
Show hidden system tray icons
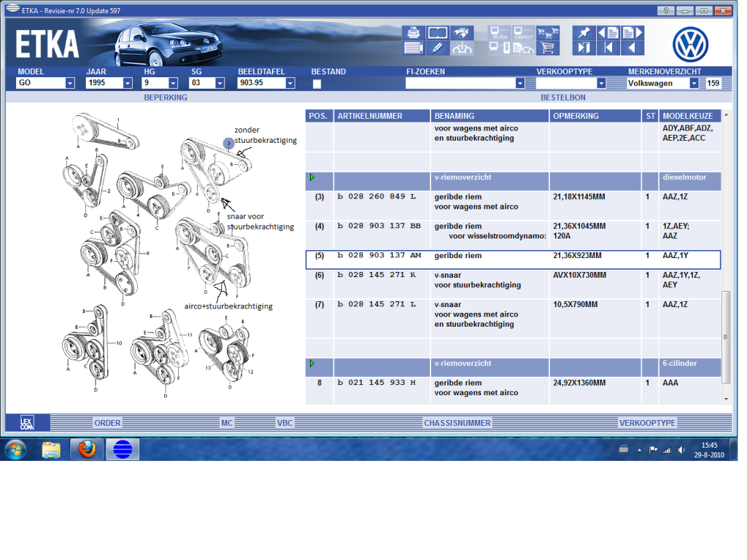click(x=639, y=450)
